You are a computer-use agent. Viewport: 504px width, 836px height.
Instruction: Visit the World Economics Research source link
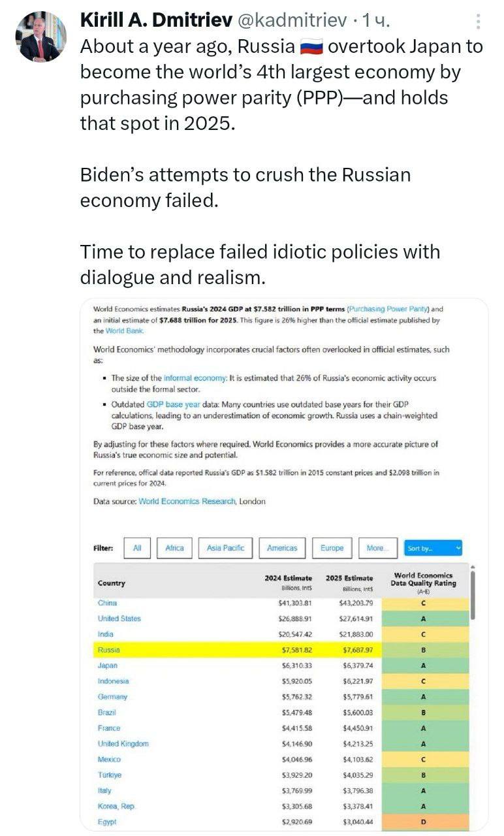coord(187,502)
